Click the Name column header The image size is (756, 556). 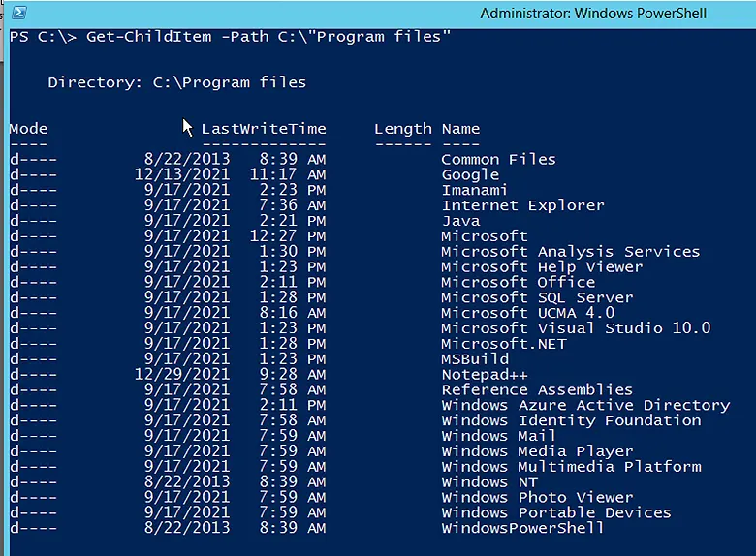coord(461,129)
